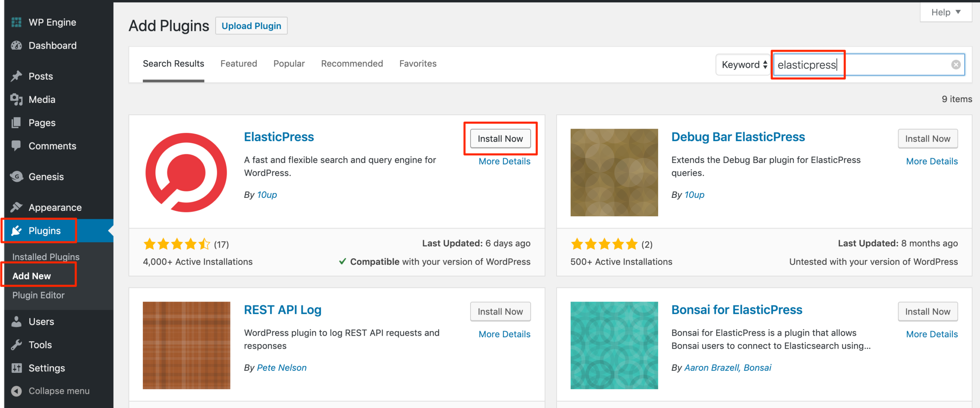Open the Keyword search dropdown
The image size is (980, 408).
coord(742,64)
